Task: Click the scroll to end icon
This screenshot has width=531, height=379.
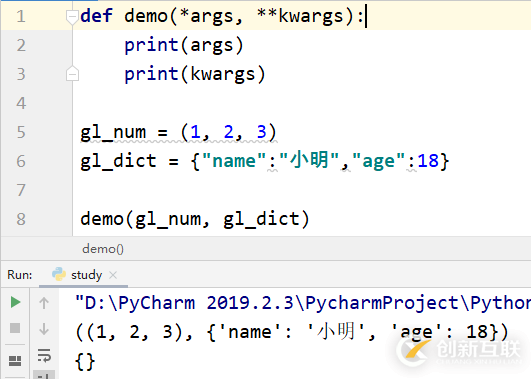Action: (x=44, y=376)
